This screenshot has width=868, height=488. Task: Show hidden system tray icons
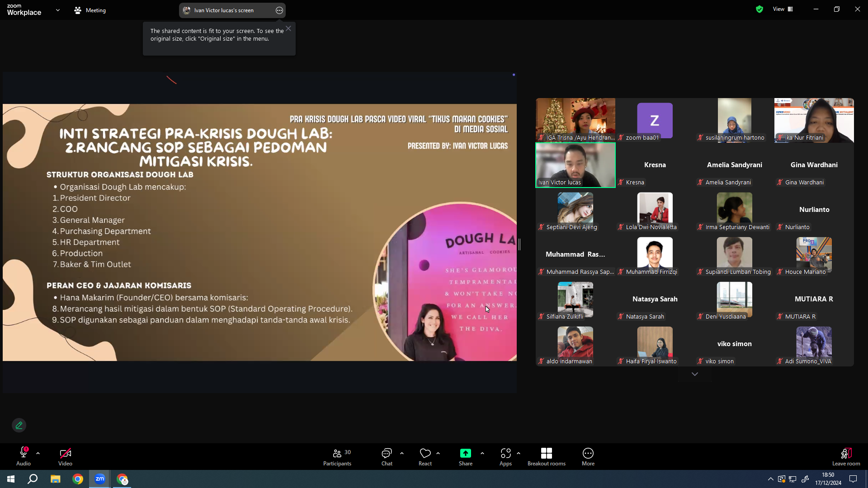770,479
